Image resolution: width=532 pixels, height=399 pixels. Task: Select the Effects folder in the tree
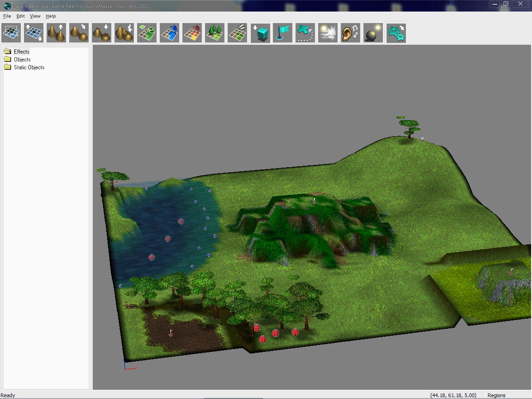coord(21,52)
